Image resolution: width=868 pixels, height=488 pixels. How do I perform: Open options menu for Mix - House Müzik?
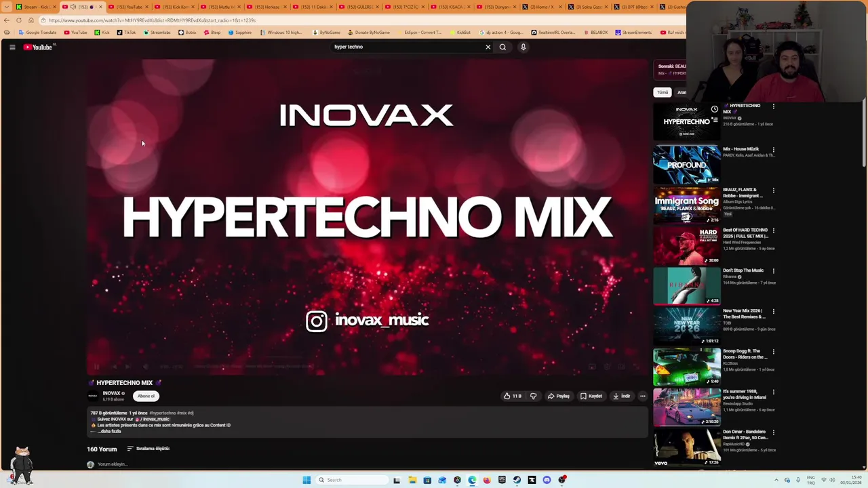[773, 150]
